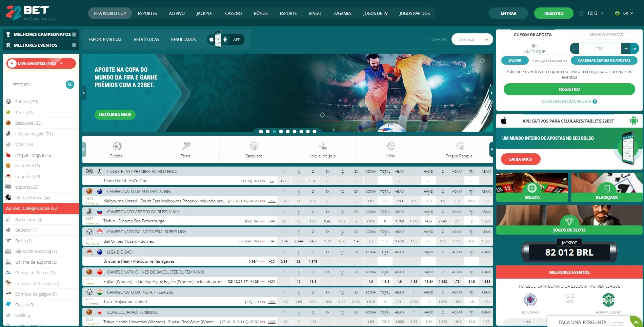The height and width of the screenshot is (327, 644).
Task: Expand more markets +325 for Trau match
Action: click(271, 302)
